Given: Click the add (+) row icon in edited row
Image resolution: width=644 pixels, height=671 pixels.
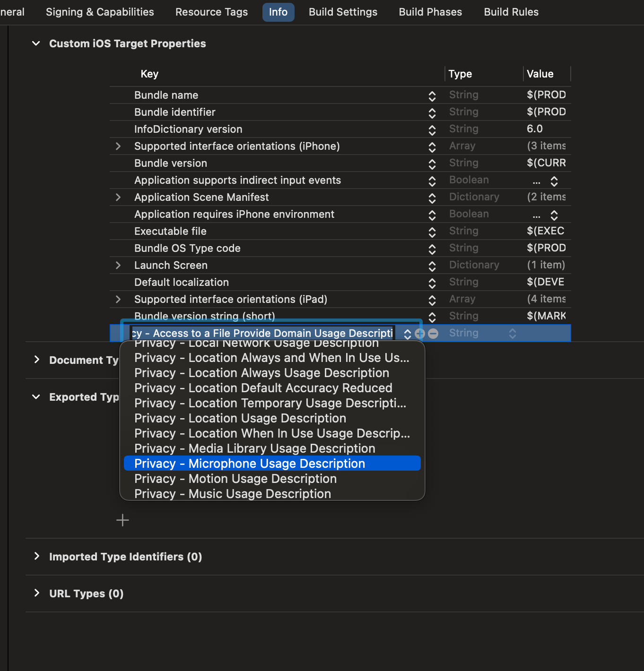Looking at the screenshot, I should pyautogui.click(x=419, y=334).
